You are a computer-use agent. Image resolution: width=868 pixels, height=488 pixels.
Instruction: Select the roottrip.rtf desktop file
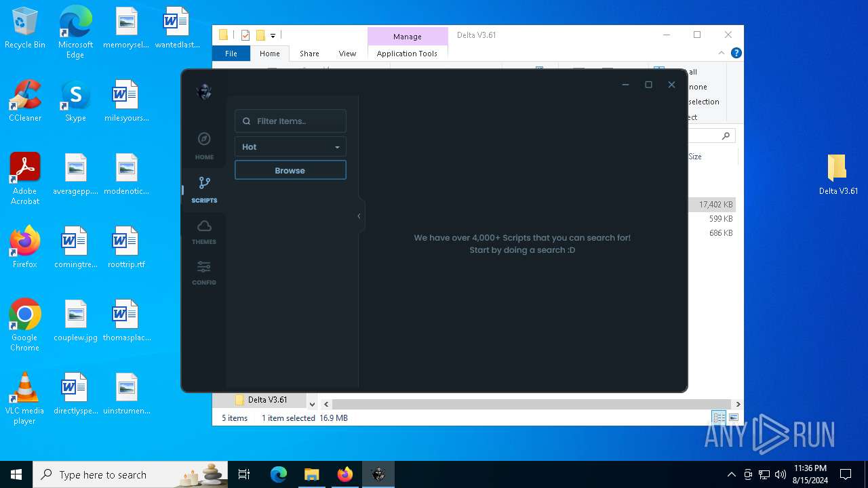click(126, 247)
